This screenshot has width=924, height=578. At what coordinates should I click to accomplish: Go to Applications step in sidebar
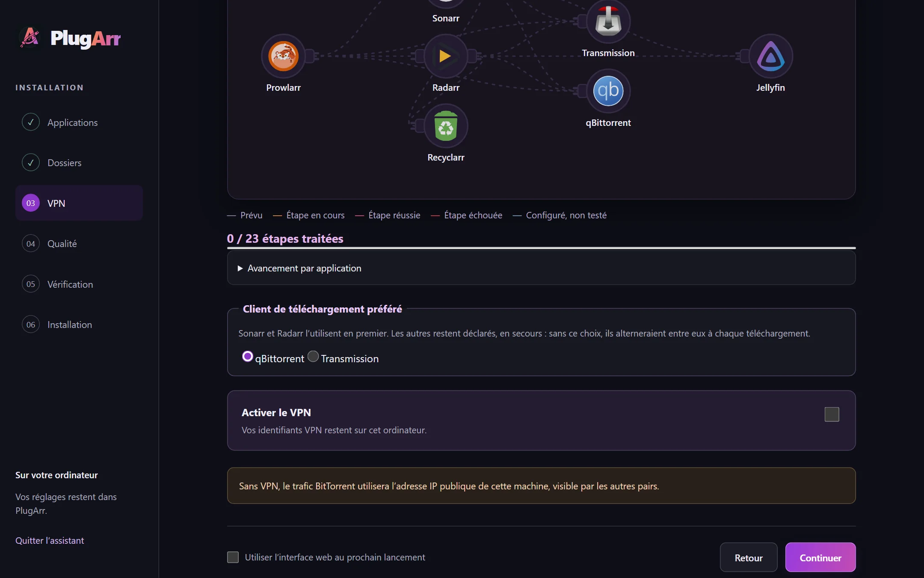pyautogui.click(x=79, y=122)
